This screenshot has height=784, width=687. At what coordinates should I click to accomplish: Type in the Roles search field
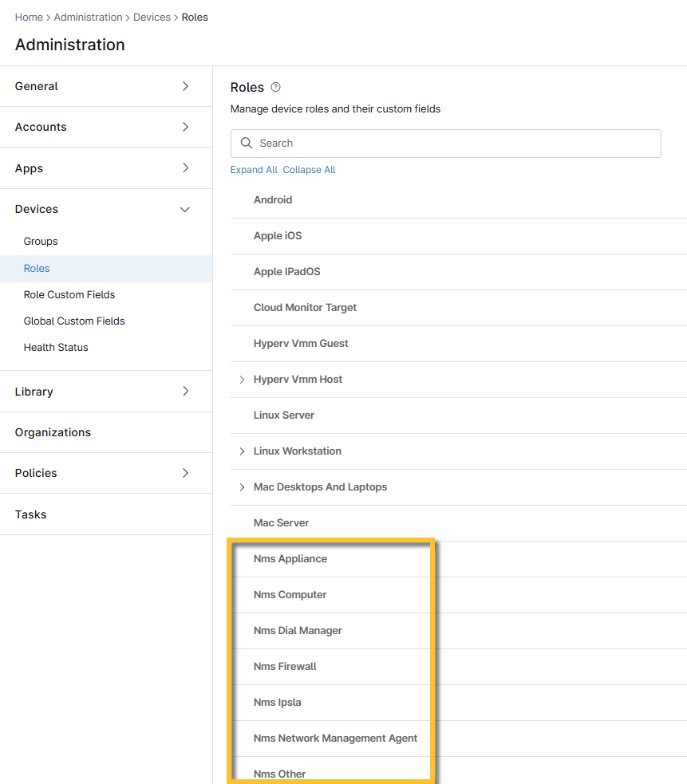pos(455,144)
